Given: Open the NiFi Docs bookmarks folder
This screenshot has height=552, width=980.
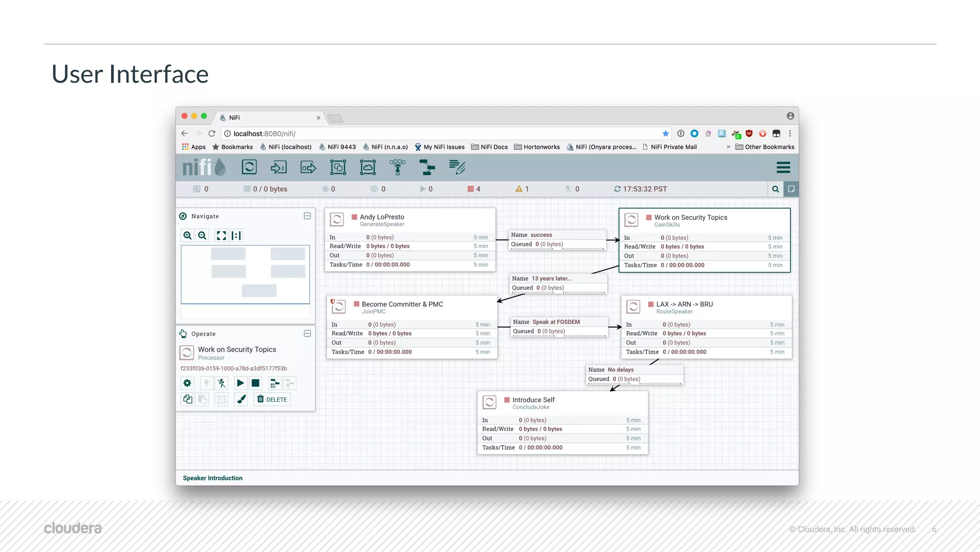Looking at the screenshot, I should tap(490, 147).
